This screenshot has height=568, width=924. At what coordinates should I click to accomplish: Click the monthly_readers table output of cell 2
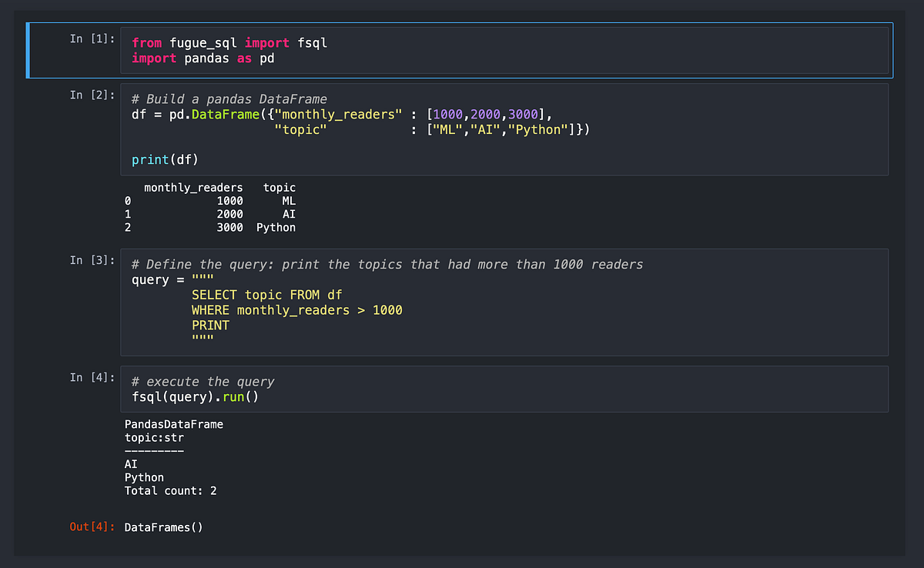pos(210,208)
